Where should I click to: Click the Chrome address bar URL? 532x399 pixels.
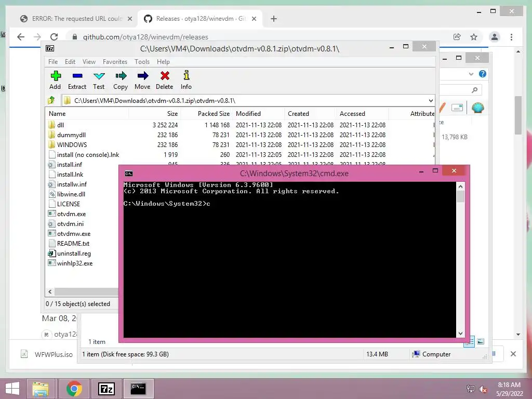pos(145,37)
